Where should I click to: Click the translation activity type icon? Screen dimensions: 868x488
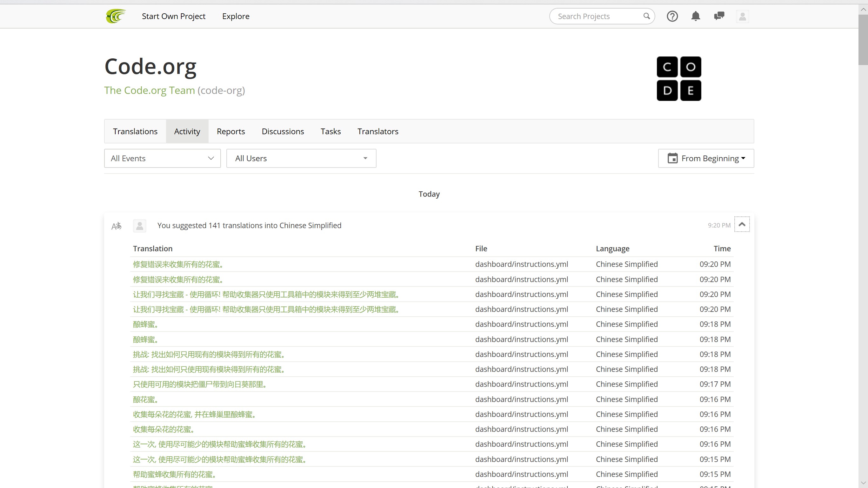(116, 226)
